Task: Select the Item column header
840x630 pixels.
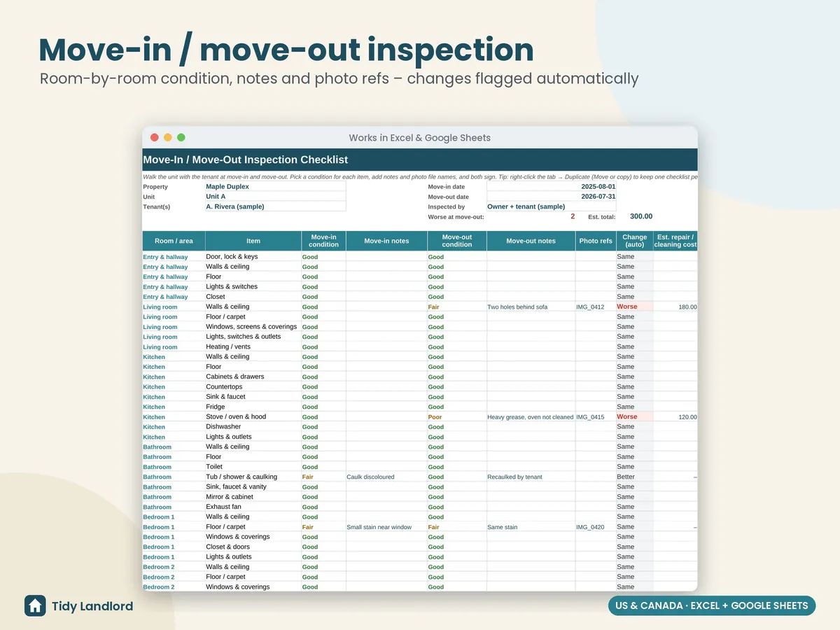Action: click(253, 241)
